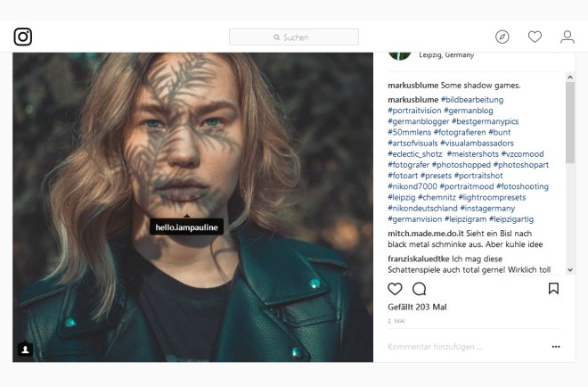Click the poster's profile avatar
Viewport: 588px width, 387px height.
[398, 52]
